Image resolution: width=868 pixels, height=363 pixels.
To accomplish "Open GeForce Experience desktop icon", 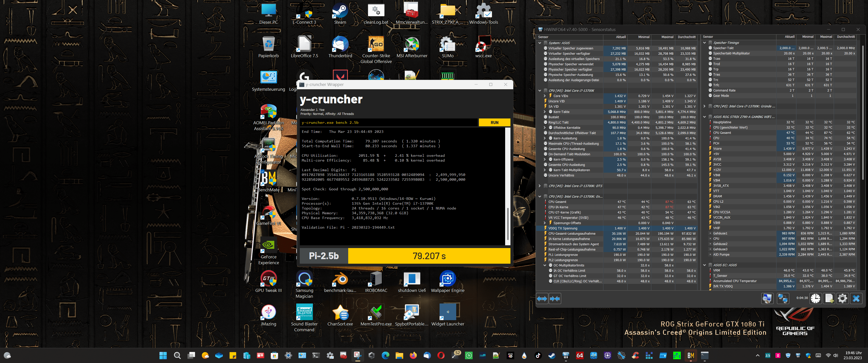I will [268, 251].
